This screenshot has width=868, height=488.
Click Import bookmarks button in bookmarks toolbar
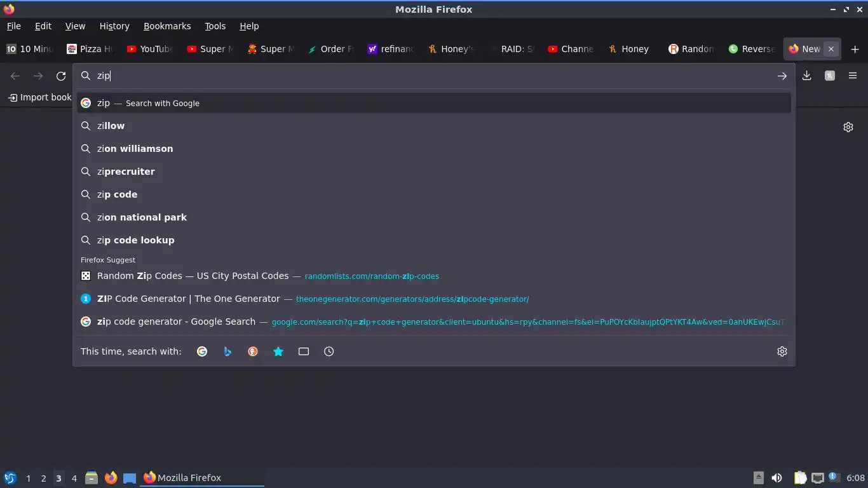[39, 97]
